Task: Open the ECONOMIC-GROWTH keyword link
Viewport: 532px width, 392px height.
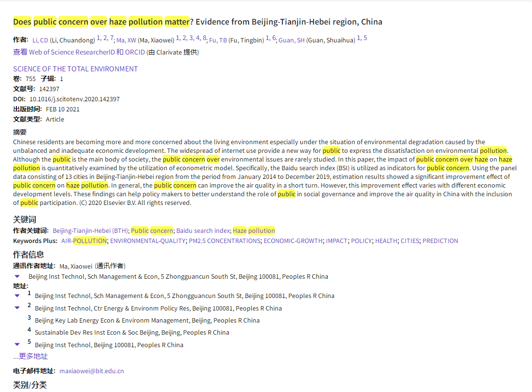Action: point(293,241)
